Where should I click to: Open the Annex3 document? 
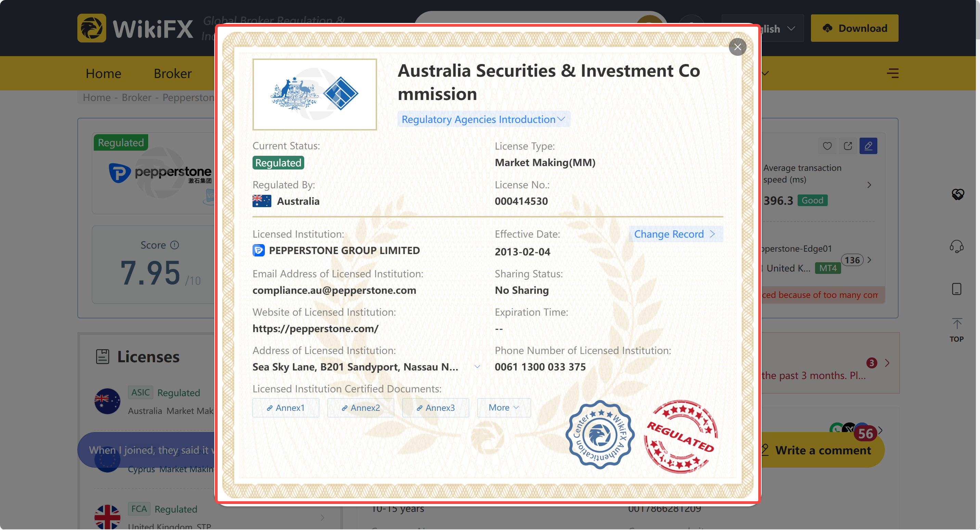[435, 408]
